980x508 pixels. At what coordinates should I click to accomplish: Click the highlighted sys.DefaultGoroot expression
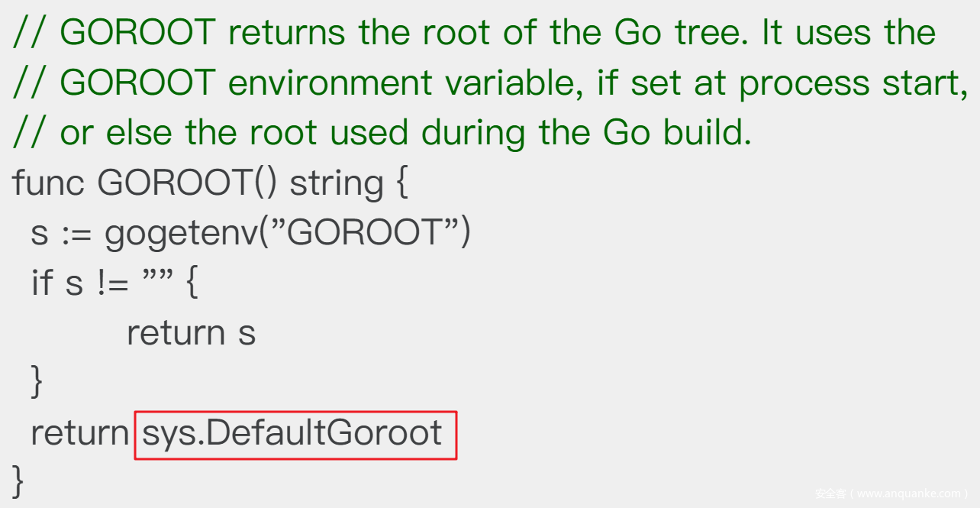[294, 433]
